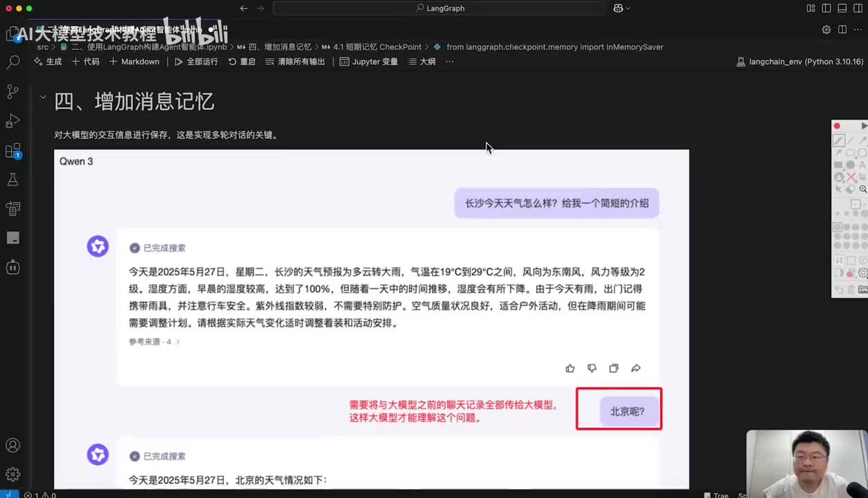Click the red record dot in annotation palette
Image resolution: width=868 pixels, height=498 pixels.
837,126
